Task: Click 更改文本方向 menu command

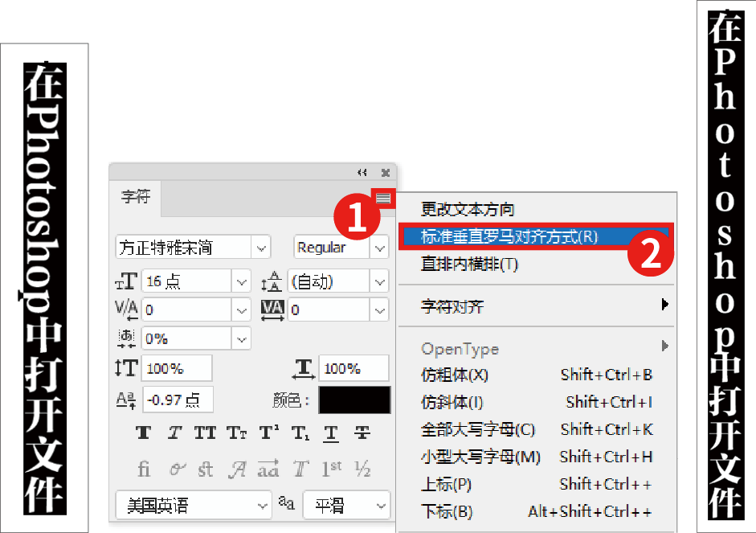Action: pyautogui.click(x=468, y=210)
